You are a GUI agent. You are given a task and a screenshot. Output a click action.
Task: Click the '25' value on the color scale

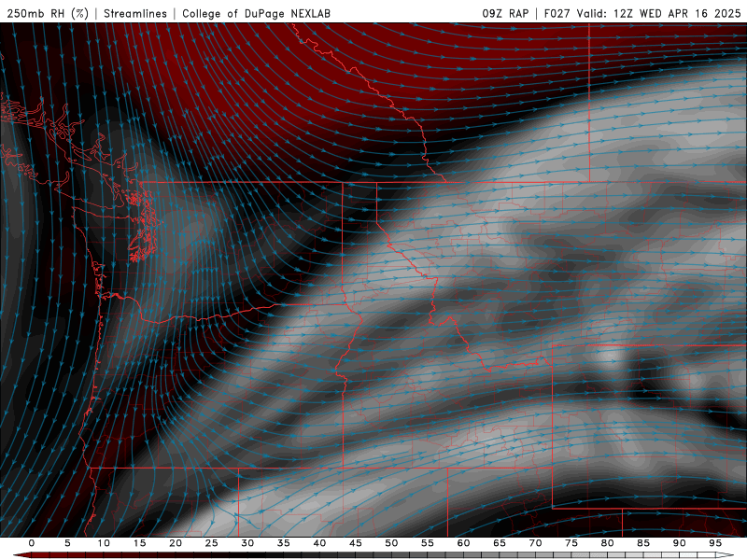pyautogui.click(x=212, y=543)
